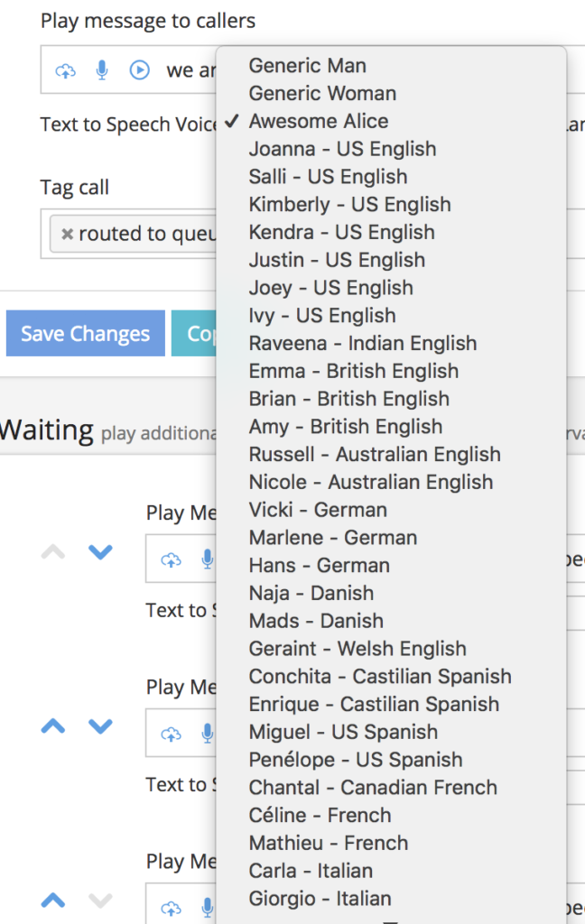Click the Save Changes button
Image resolution: width=585 pixels, height=924 pixels.
[85, 334]
